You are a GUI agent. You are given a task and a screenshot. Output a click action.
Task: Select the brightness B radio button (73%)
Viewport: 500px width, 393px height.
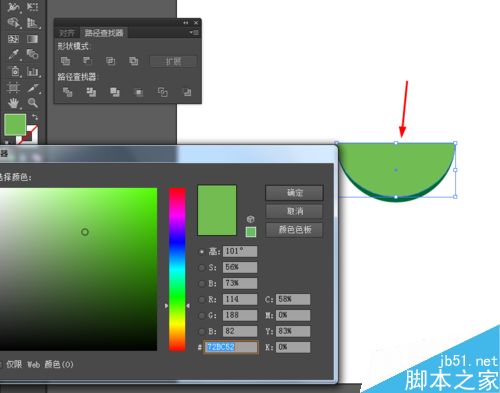(201, 284)
